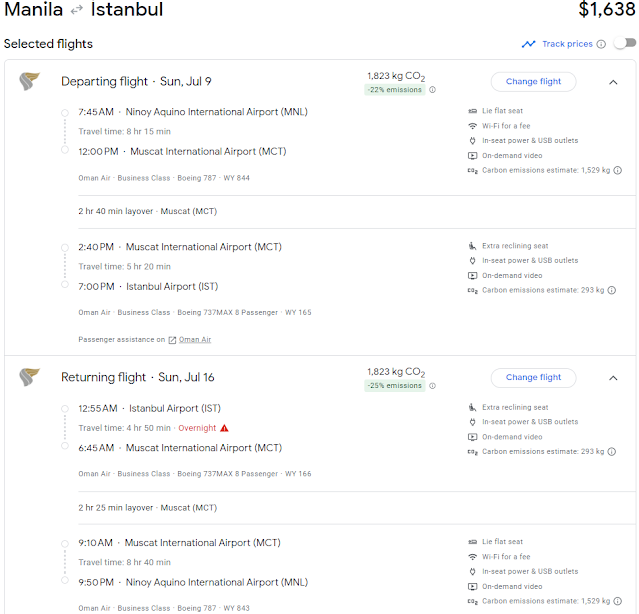This screenshot has width=639, height=614.
Task: Click info icon next to 1,529 kg departing estimate
Action: click(615, 171)
